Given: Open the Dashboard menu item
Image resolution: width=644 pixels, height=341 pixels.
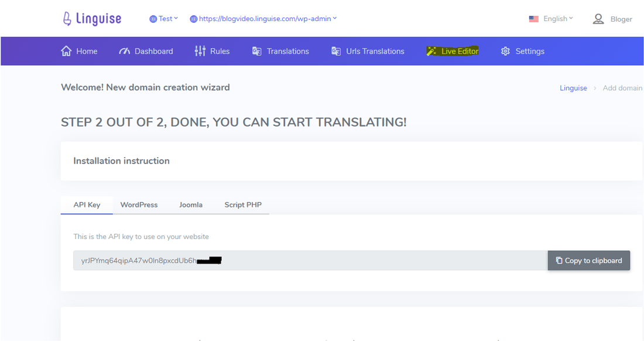Looking at the screenshot, I should coord(146,51).
